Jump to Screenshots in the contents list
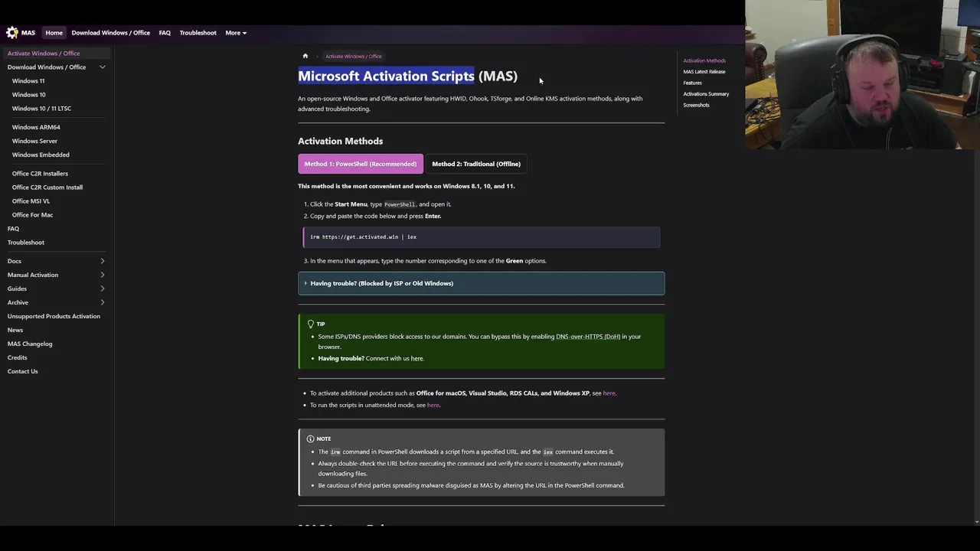This screenshot has height=551, width=980. (696, 105)
